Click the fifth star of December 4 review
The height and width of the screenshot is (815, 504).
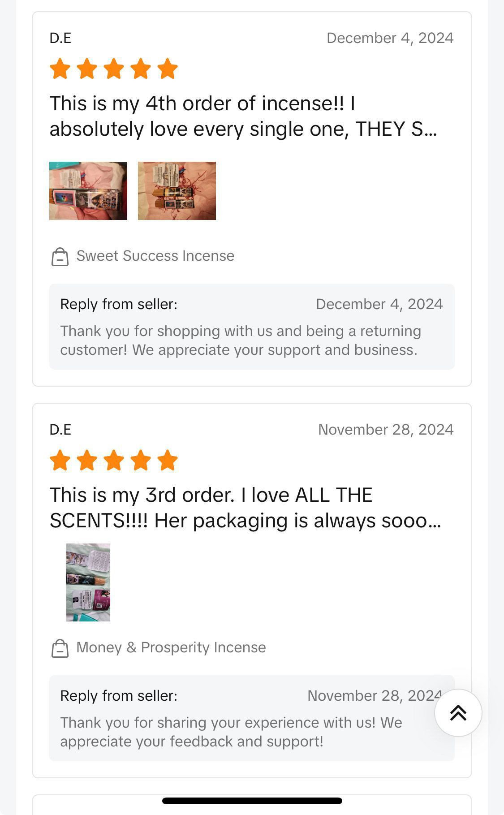[x=168, y=69]
